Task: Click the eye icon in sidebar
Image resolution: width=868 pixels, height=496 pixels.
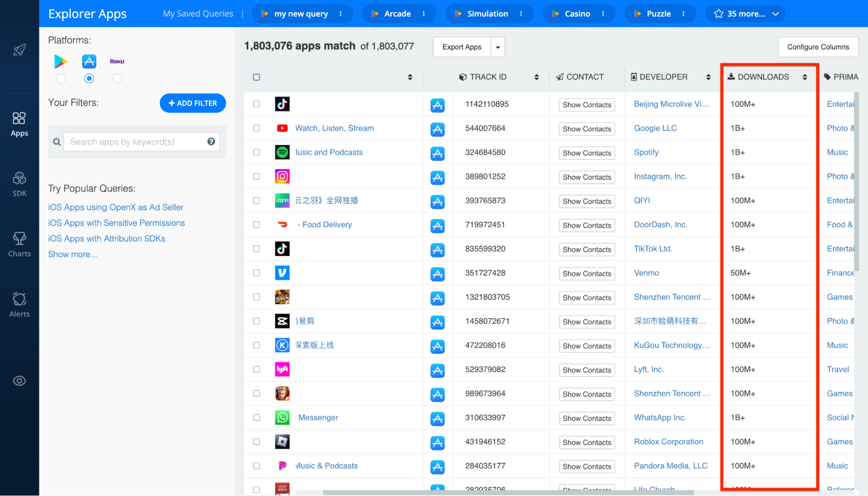Action: pyautogui.click(x=19, y=381)
